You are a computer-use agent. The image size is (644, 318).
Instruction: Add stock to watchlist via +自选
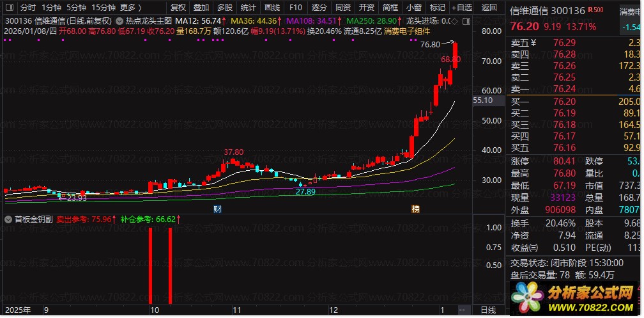(462, 8)
